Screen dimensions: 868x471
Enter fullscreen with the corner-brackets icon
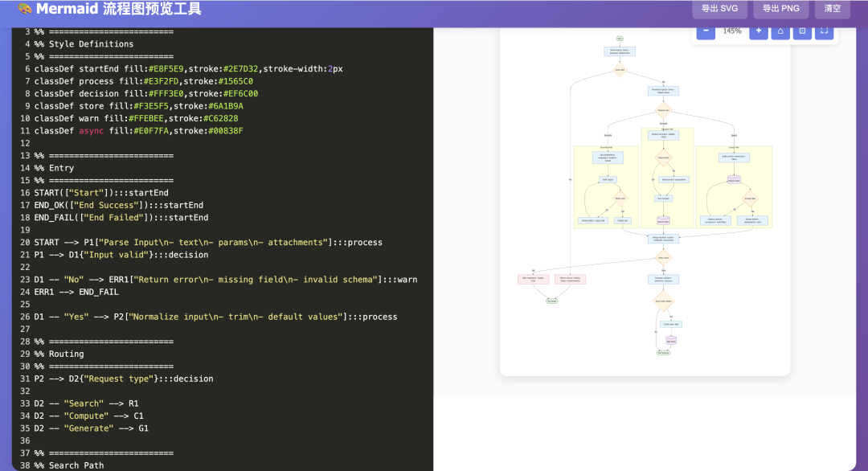(x=824, y=31)
